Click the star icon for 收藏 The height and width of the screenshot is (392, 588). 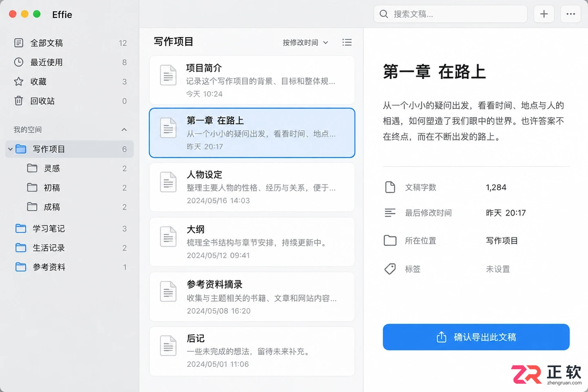pyautogui.click(x=19, y=82)
